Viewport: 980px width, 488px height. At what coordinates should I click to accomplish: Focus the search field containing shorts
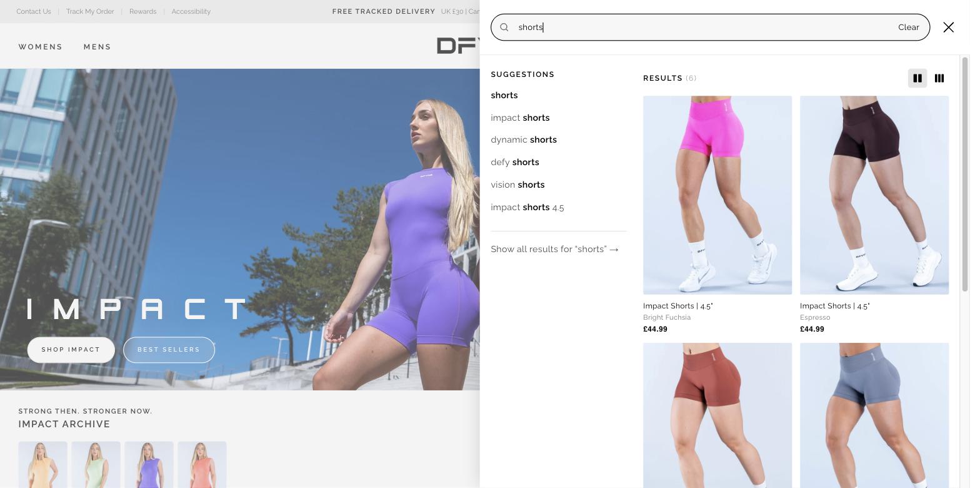point(710,28)
